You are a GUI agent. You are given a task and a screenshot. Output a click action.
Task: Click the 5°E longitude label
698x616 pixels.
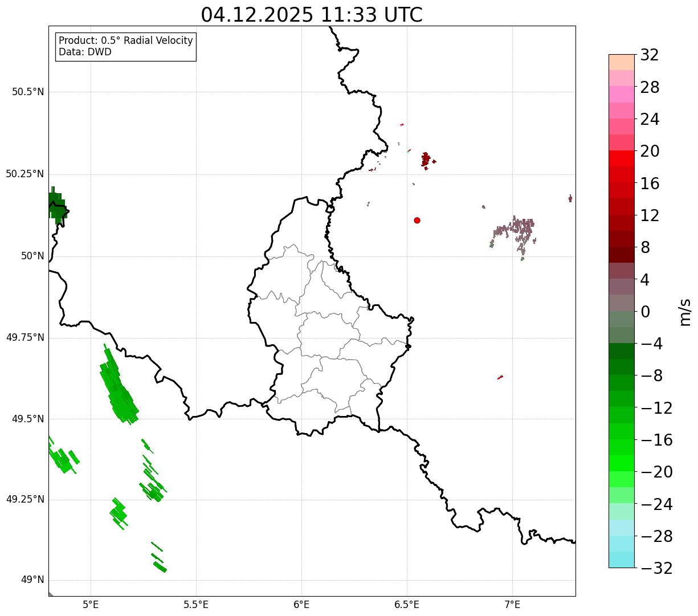91,604
